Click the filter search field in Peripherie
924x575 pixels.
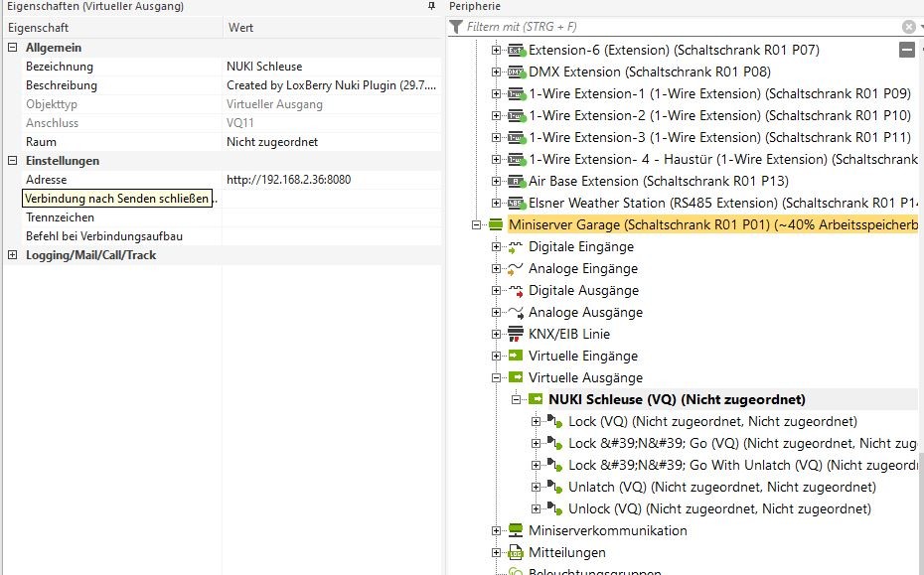[x=683, y=27]
